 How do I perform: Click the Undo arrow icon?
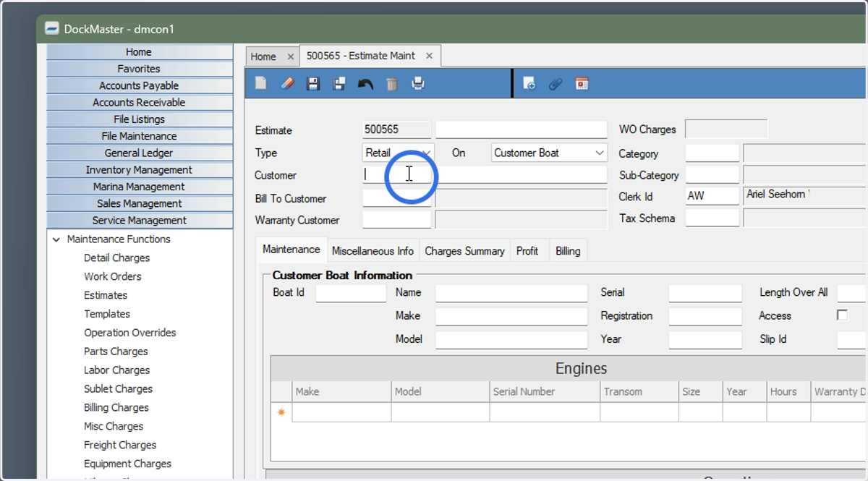click(365, 84)
